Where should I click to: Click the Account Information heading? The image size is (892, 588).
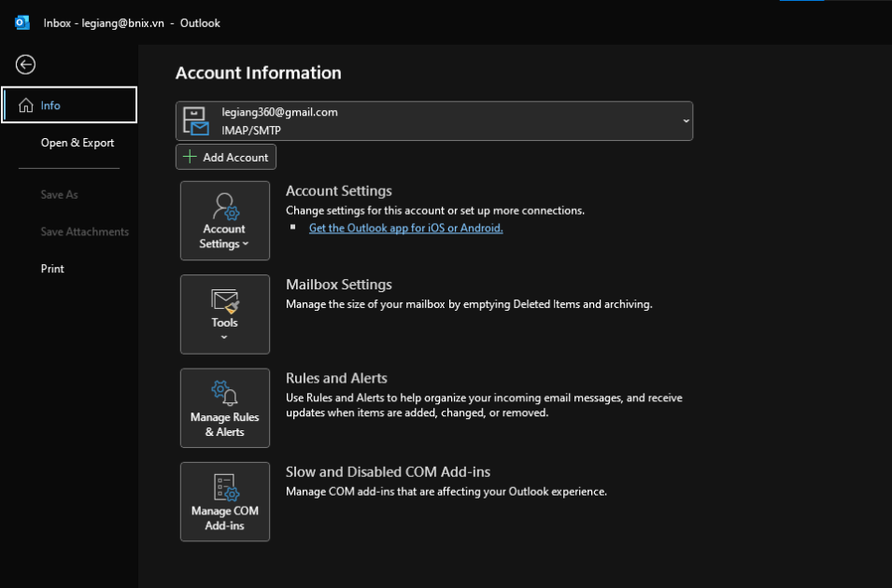point(259,73)
